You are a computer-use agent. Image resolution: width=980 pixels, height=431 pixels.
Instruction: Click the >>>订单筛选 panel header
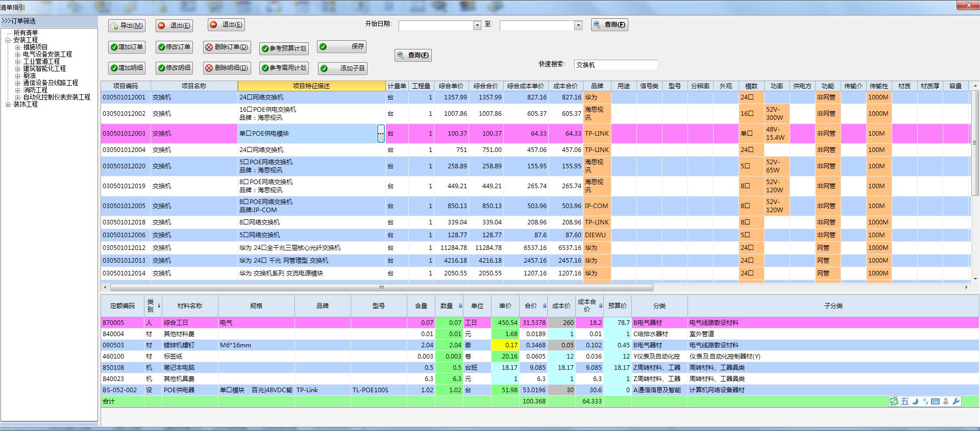[x=49, y=21]
